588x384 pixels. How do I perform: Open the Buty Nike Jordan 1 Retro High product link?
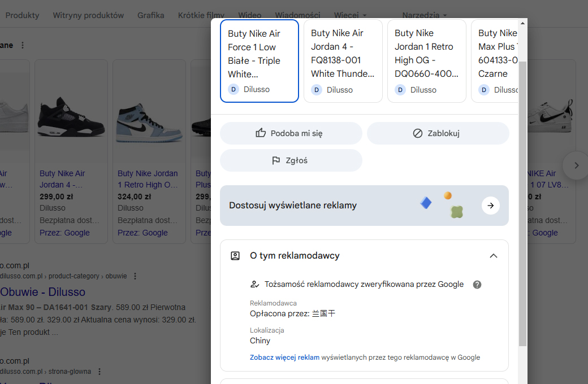pyautogui.click(x=148, y=179)
